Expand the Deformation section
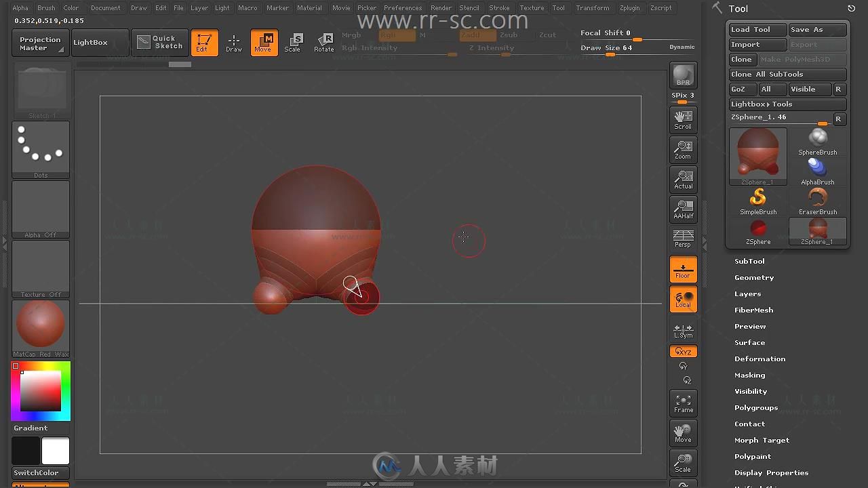 click(x=759, y=359)
